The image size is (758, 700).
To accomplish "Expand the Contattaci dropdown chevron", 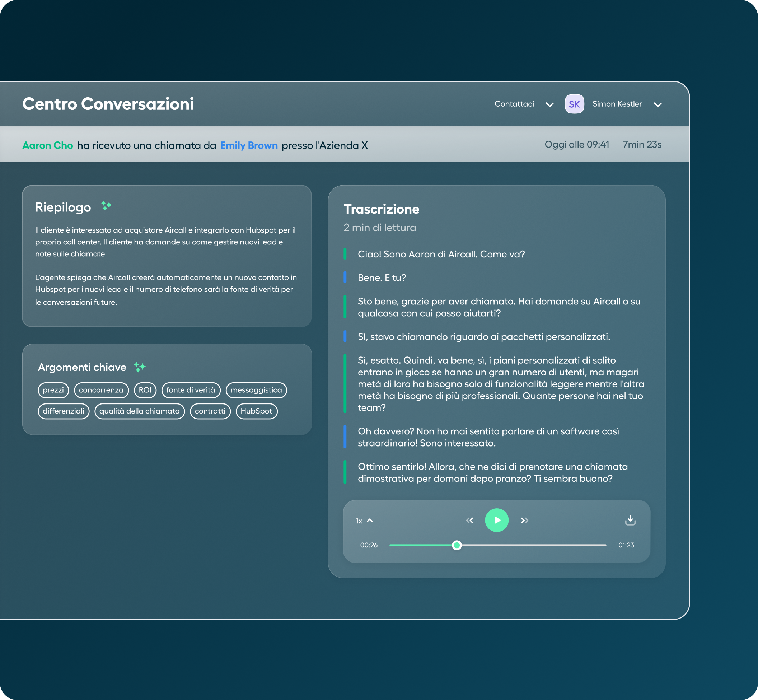I will coord(550,104).
